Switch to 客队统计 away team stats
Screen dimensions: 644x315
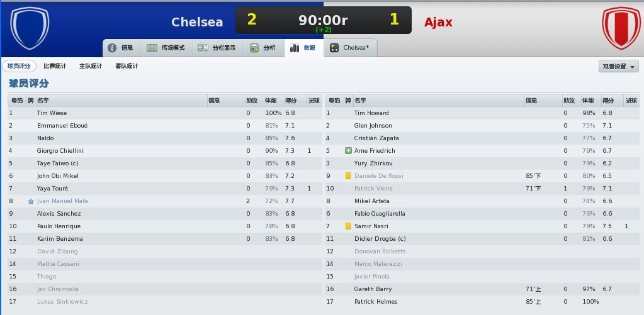(x=127, y=66)
